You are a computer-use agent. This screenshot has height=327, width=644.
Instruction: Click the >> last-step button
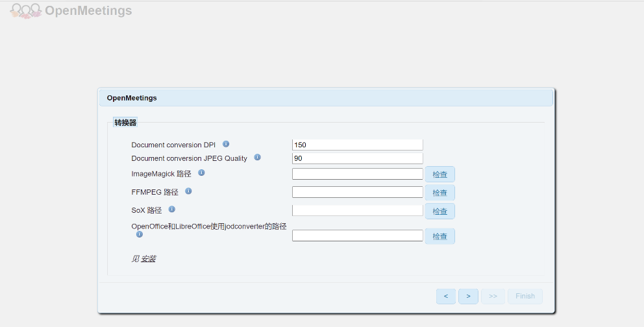pyautogui.click(x=493, y=297)
